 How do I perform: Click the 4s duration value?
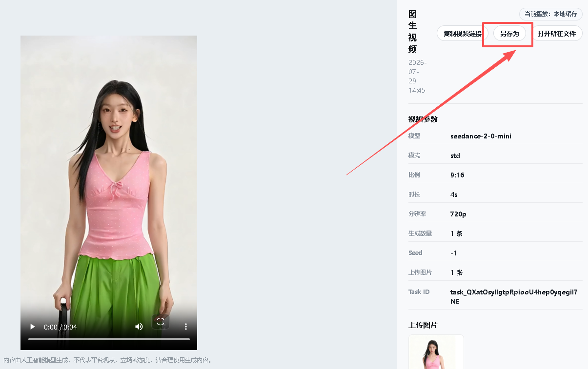[x=454, y=194]
